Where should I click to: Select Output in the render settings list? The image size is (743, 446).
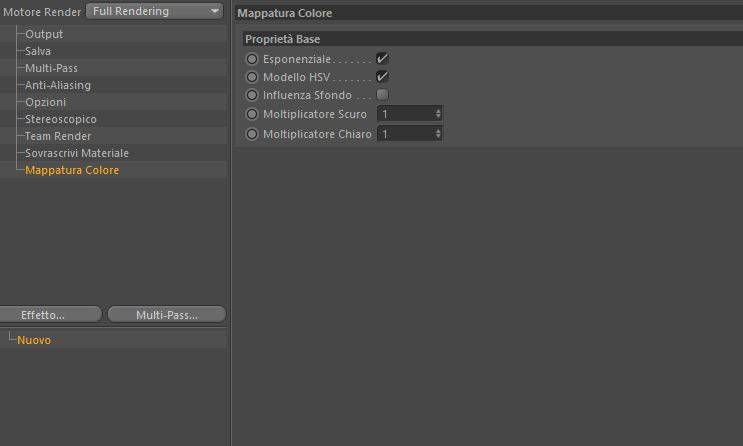pos(44,34)
